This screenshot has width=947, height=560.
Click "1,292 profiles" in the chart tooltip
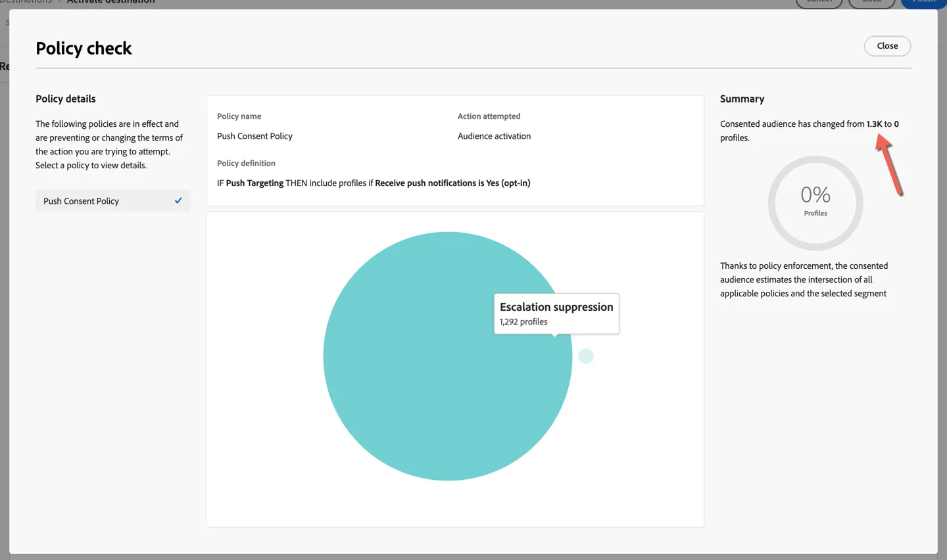[x=523, y=321]
